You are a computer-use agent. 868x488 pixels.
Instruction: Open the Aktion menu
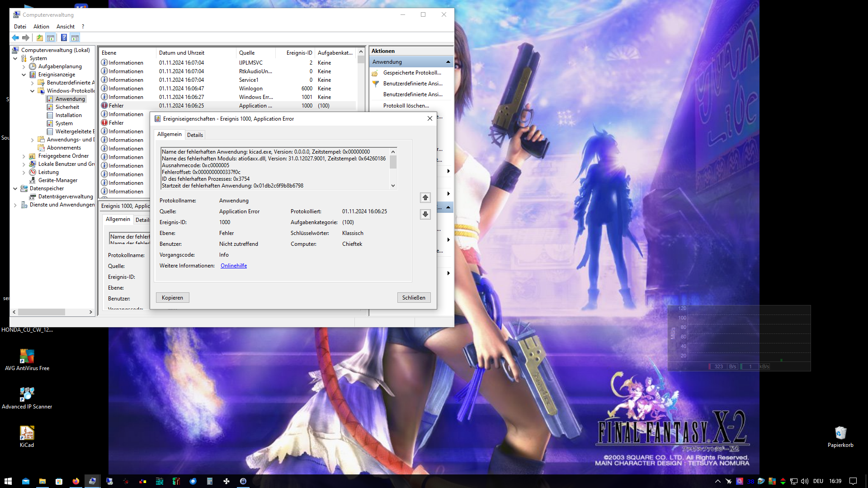(41, 27)
